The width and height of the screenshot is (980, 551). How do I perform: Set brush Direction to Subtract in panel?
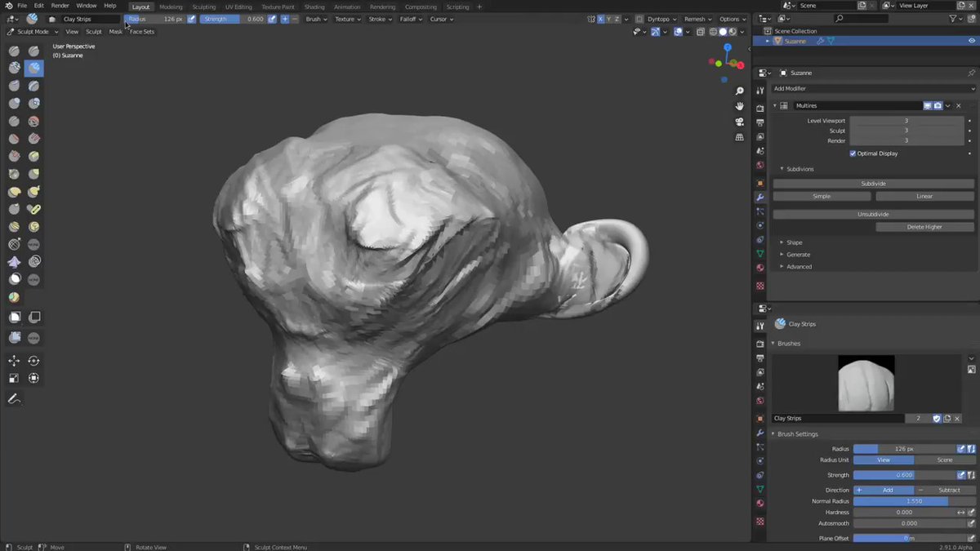click(944, 490)
